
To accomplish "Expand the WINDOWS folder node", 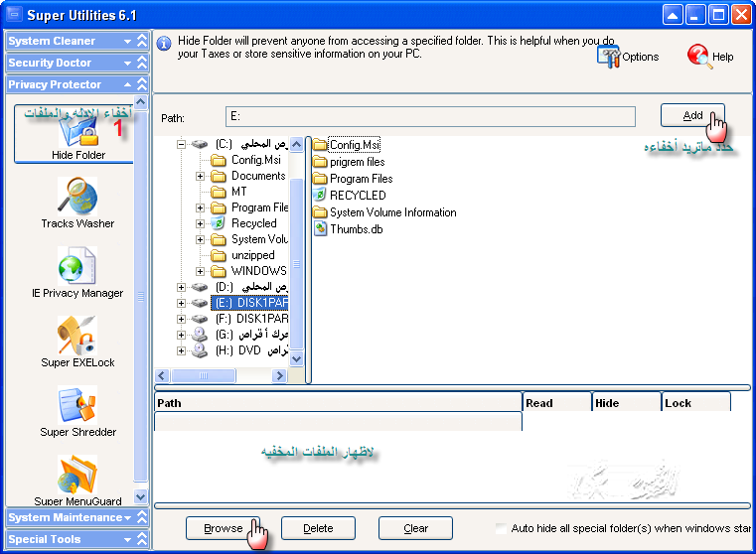I will 200,271.
